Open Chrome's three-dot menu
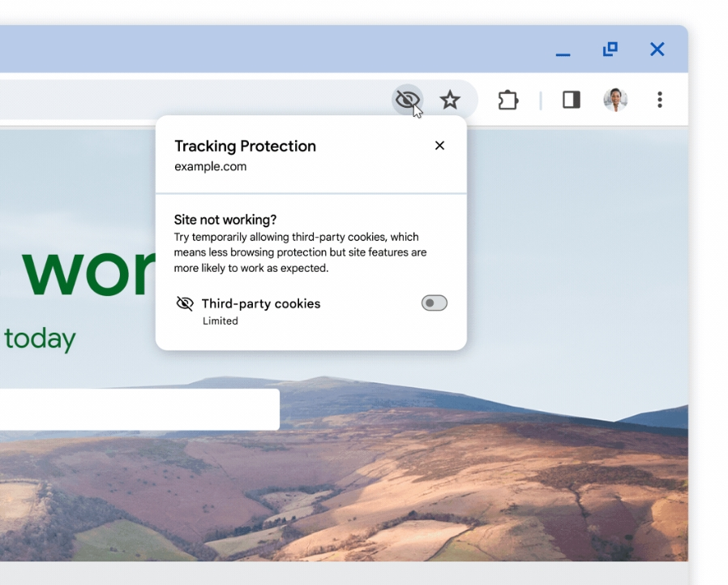 coord(660,100)
